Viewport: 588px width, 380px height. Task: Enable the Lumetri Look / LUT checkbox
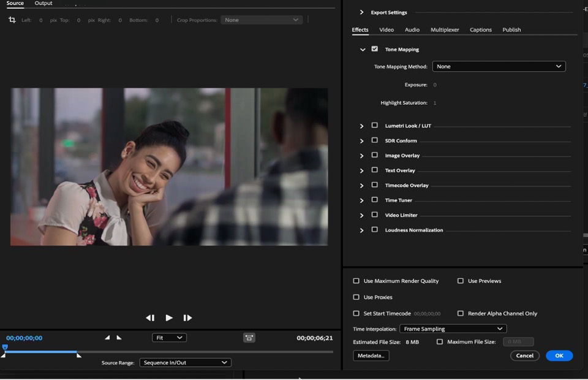[374, 126]
